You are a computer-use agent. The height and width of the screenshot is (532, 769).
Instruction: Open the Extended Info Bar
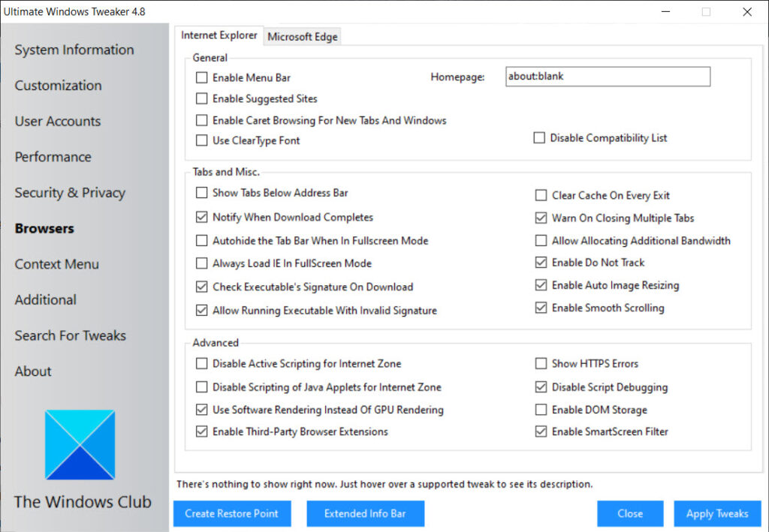pyautogui.click(x=366, y=513)
